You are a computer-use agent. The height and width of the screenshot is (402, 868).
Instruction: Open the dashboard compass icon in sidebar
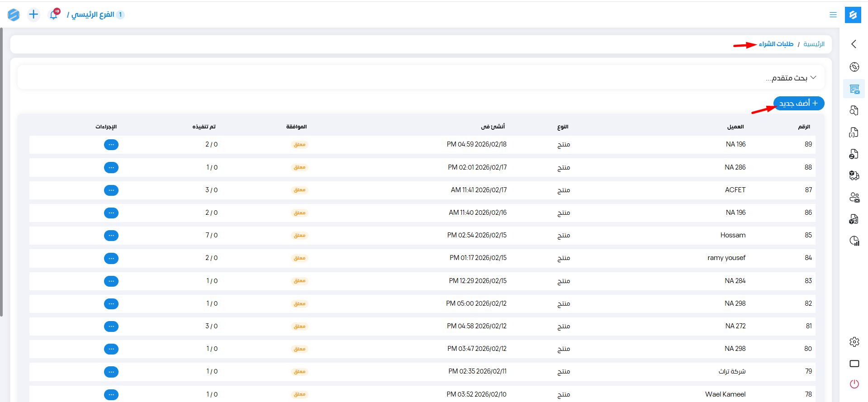tap(854, 67)
